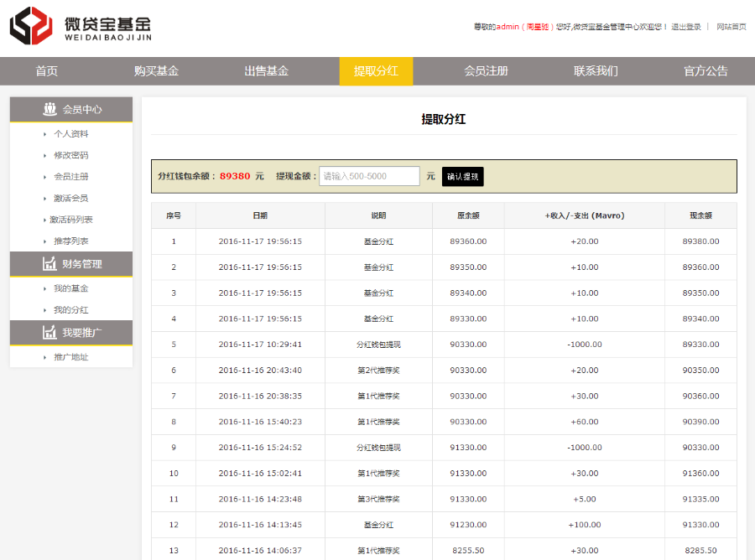Select the highlighted 提取分红 tab
The height and width of the screenshot is (560, 755).
click(376, 71)
